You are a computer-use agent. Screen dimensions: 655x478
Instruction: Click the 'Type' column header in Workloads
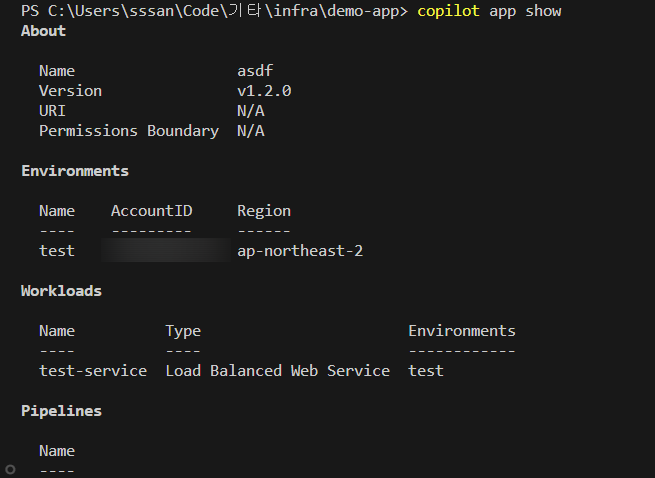point(183,331)
